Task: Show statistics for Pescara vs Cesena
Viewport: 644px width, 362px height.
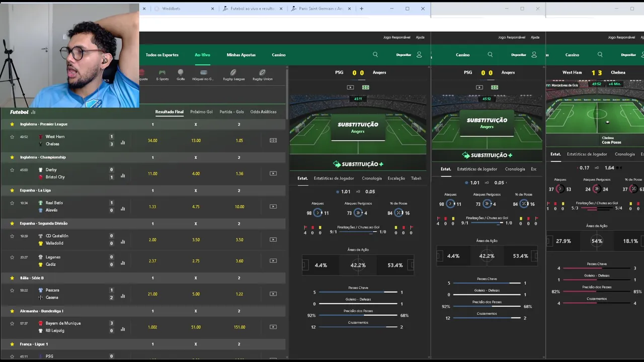Action: tap(123, 296)
